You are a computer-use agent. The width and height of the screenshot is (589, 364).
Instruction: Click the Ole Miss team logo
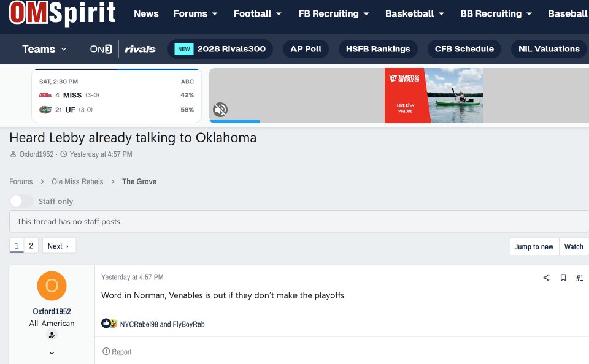[45, 96]
